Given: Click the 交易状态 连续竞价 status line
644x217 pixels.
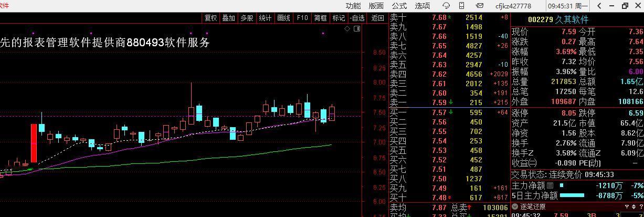Looking at the screenshot, I should (x=563, y=174).
